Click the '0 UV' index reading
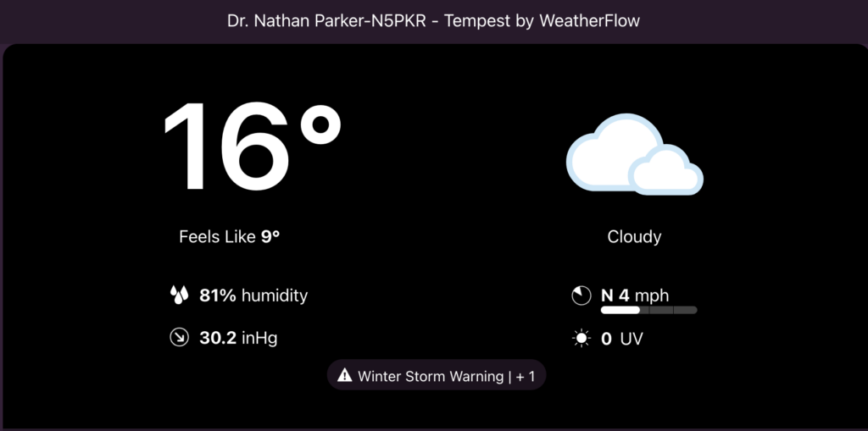This screenshot has width=868, height=431. (x=622, y=339)
